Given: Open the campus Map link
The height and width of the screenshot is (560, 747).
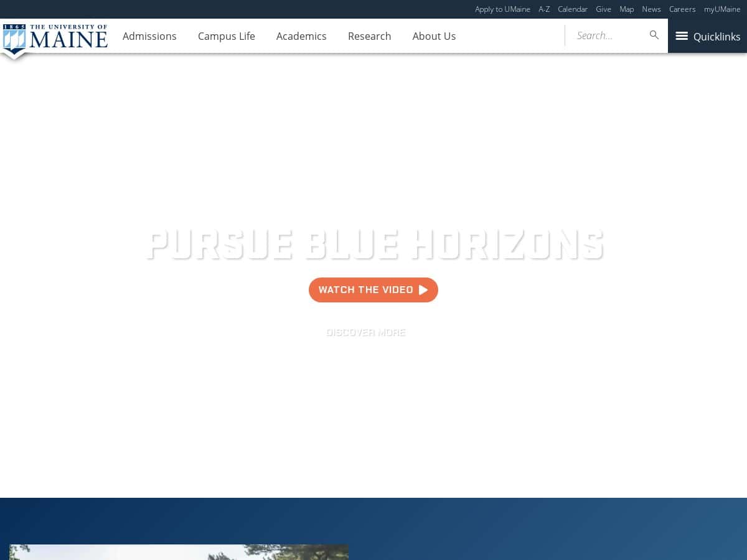Looking at the screenshot, I should [627, 9].
